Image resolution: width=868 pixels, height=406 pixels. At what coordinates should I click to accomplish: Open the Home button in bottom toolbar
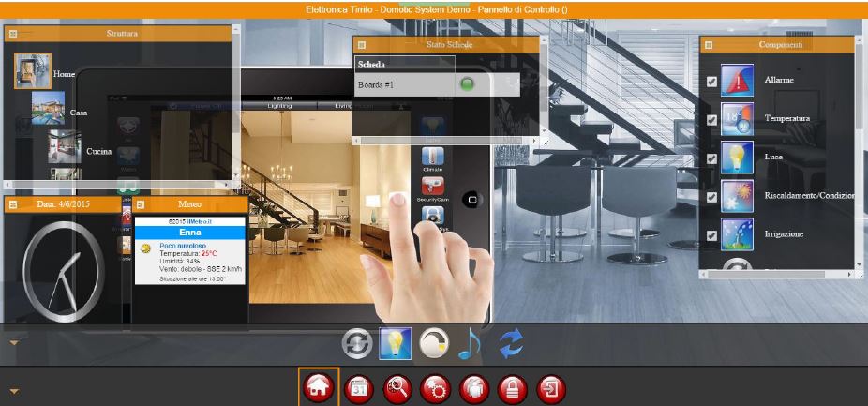click(319, 388)
